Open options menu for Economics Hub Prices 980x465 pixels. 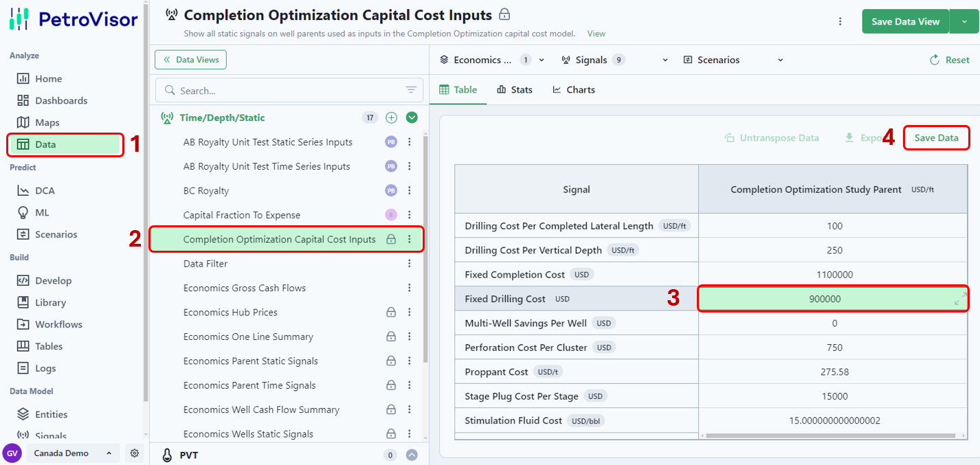(x=410, y=313)
